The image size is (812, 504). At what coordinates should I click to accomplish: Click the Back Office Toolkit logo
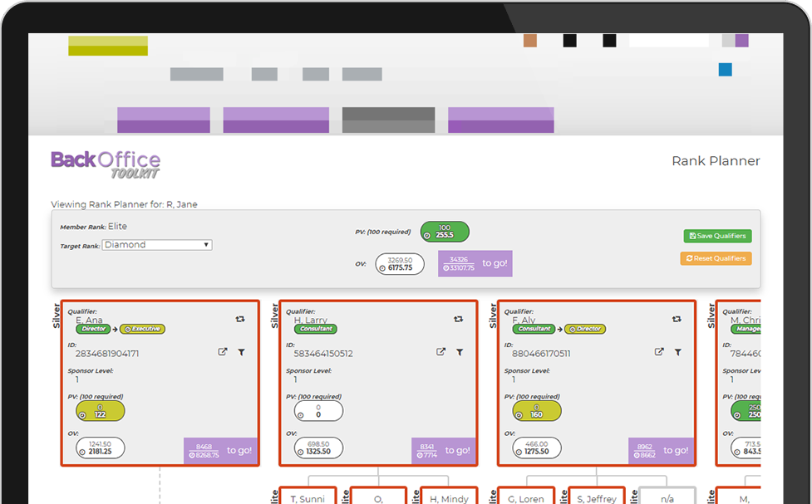pyautogui.click(x=106, y=164)
